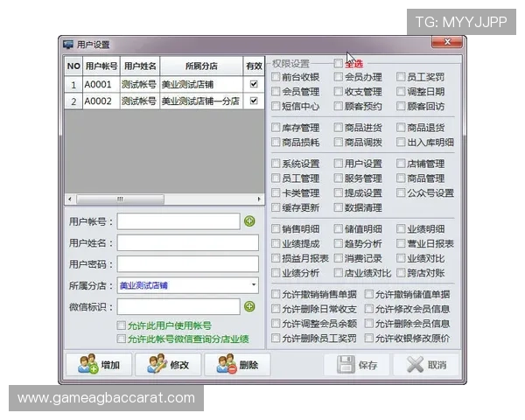This screenshot has height=420, width=525.
Task: Uncheck 有效 box for user A0001
Action: coord(254,84)
